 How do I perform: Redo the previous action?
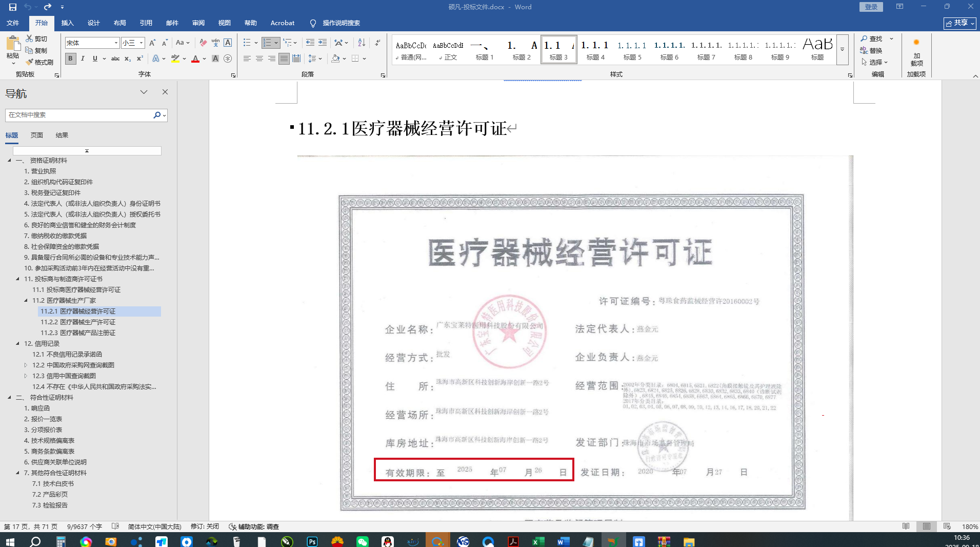tap(48, 7)
